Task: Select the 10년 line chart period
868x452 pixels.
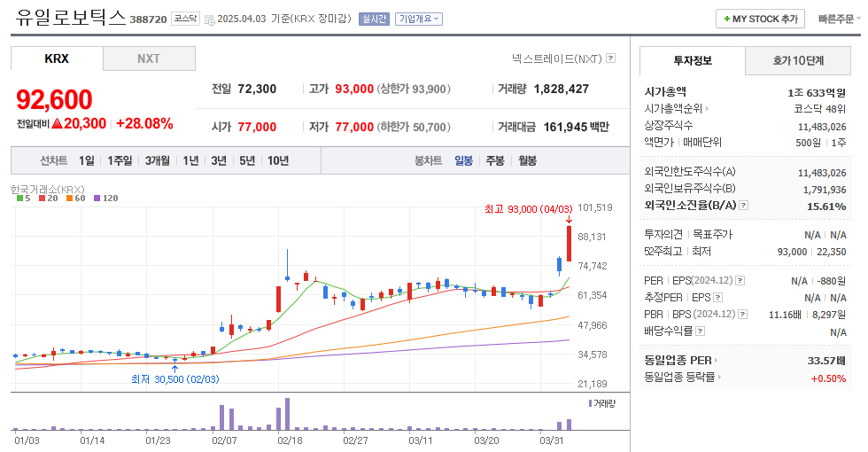Action: pyautogui.click(x=278, y=160)
